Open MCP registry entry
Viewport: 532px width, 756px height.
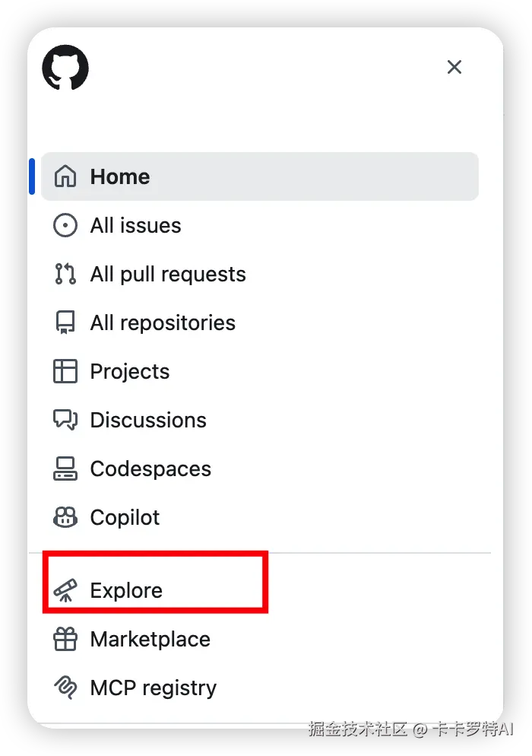point(260,688)
